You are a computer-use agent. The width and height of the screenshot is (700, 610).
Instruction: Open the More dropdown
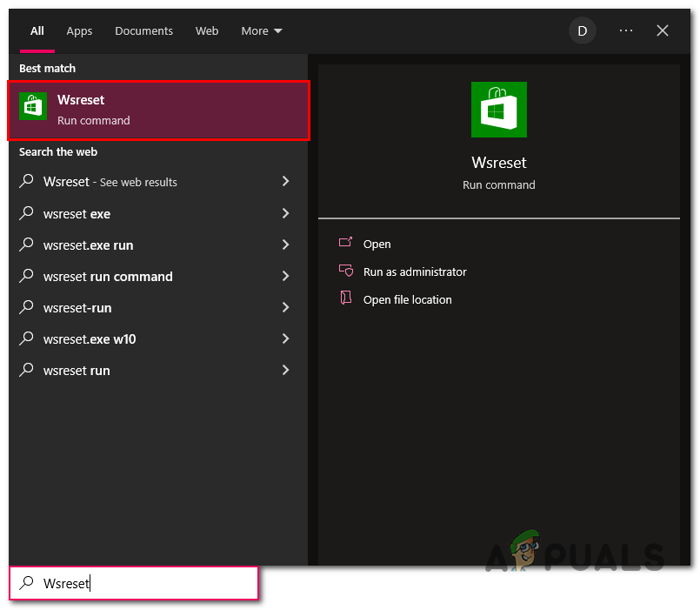pos(261,30)
